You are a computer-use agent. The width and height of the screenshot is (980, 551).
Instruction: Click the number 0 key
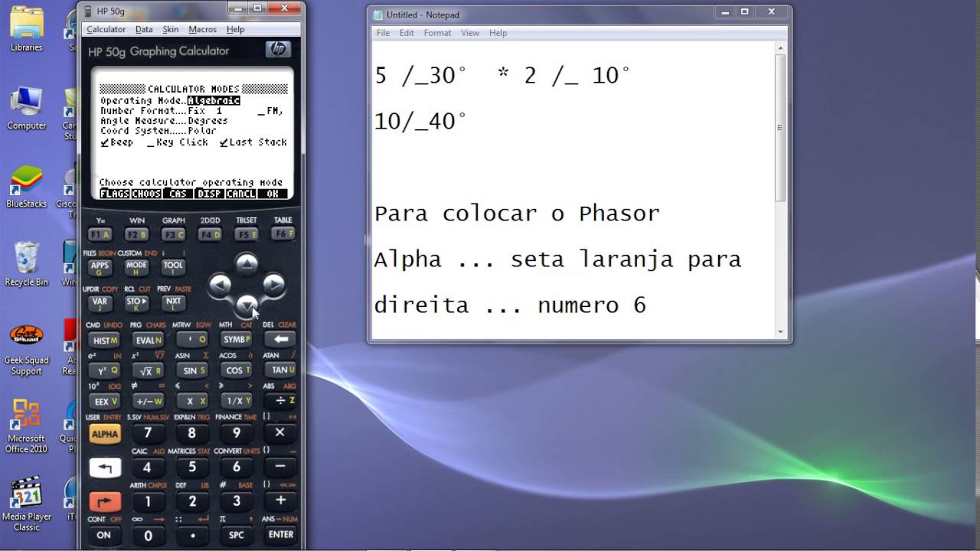tap(148, 536)
